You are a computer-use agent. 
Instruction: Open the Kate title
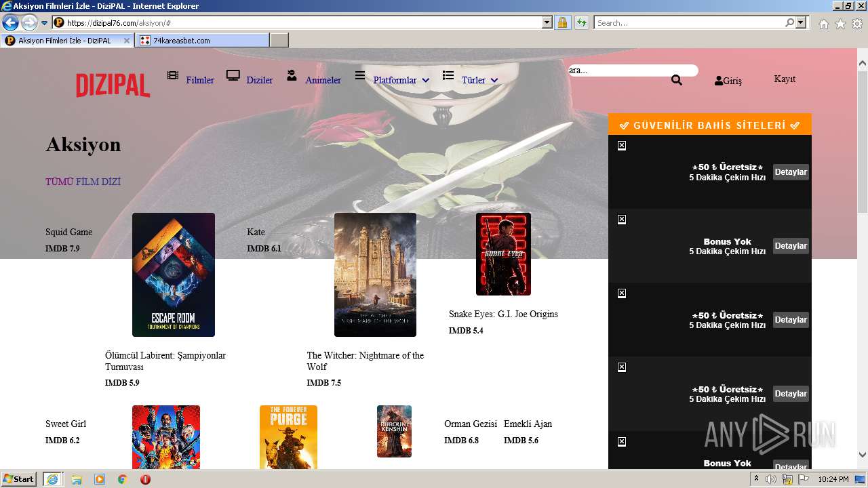pos(256,232)
